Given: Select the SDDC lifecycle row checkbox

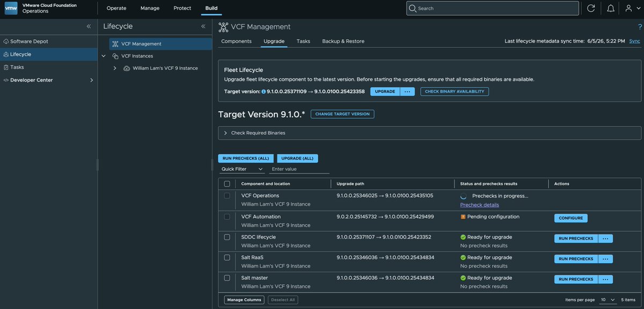Looking at the screenshot, I should (x=227, y=237).
